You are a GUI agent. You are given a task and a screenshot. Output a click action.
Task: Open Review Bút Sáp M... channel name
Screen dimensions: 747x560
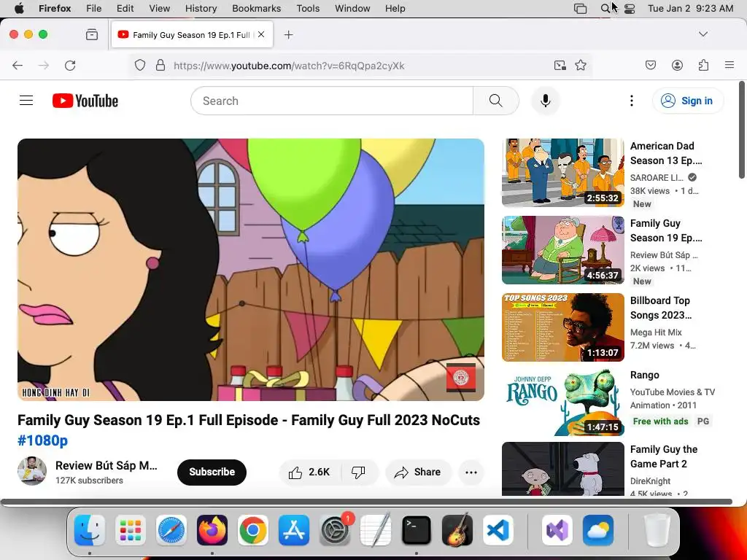tap(107, 465)
